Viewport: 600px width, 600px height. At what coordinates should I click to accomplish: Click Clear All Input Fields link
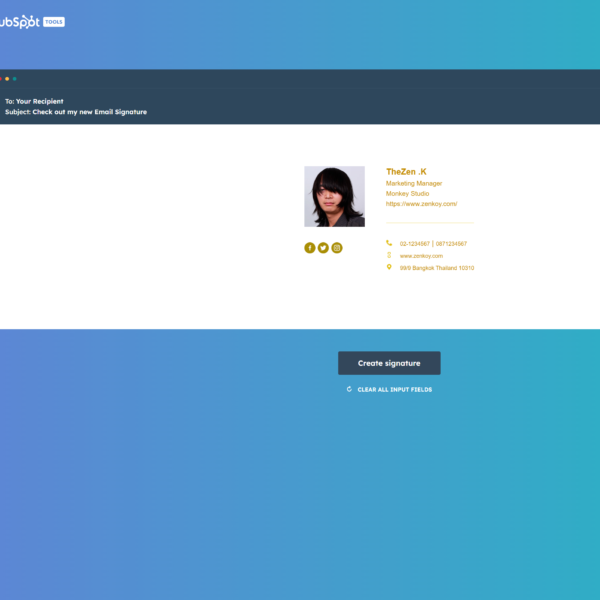click(x=395, y=390)
